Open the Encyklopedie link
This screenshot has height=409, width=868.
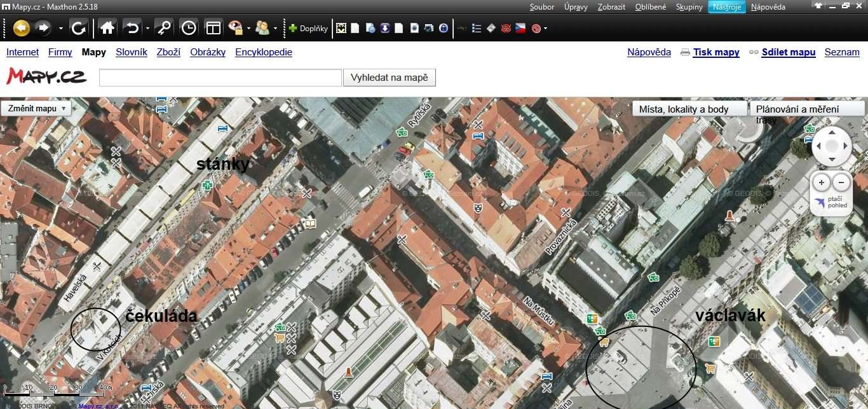point(264,52)
